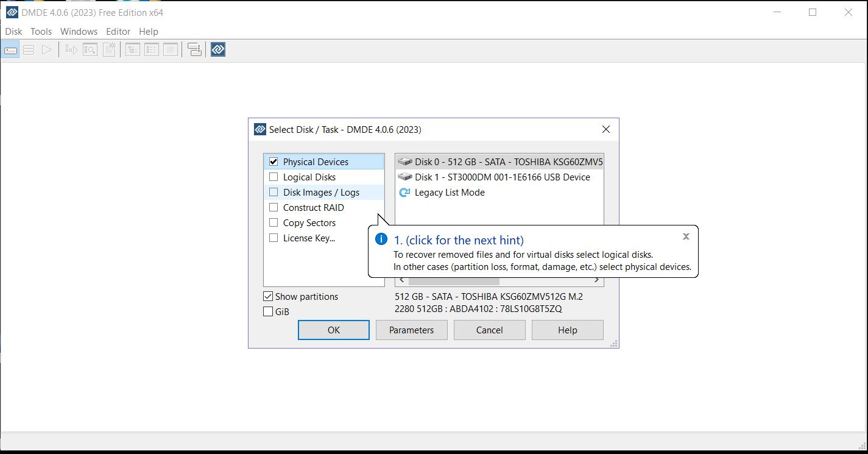Enable the GiB checkbox
Viewport: 868px width, 454px height.
coord(268,311)
